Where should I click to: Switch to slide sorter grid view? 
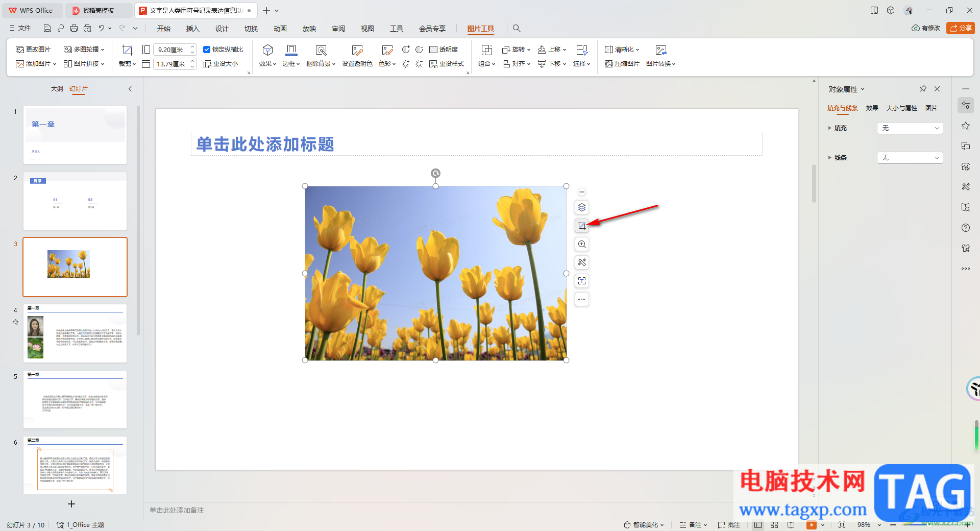pos(774,525)
